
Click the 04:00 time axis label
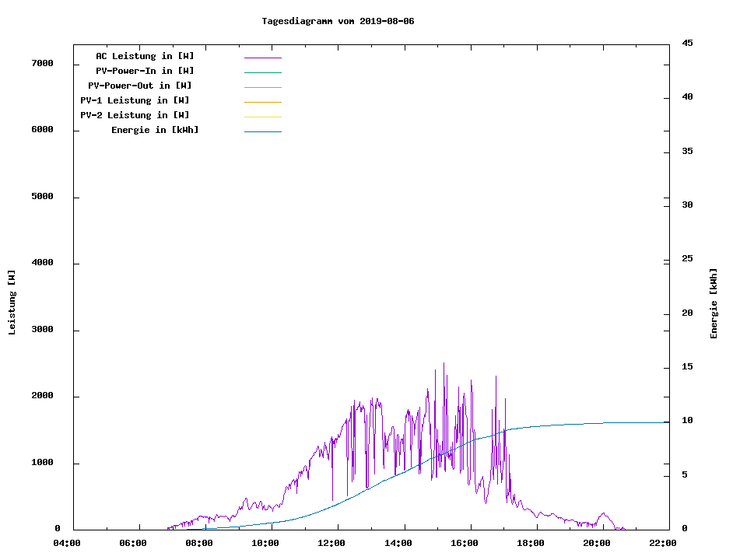[x=67, y=543]
